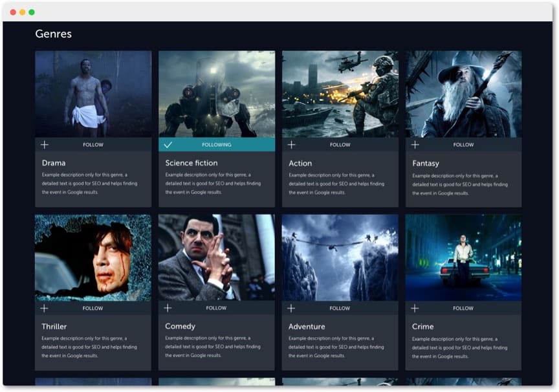Select the Drama title
This screenshot has width=559, height=392.
54,163
